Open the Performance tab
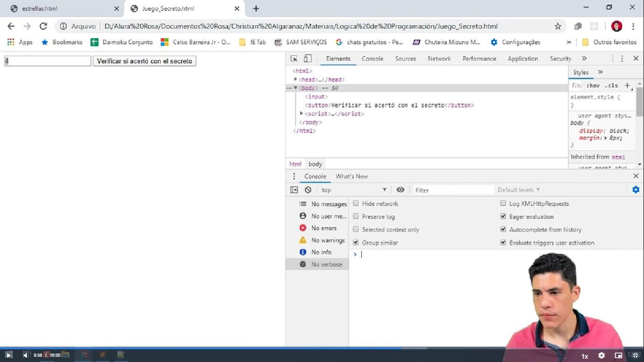Viewport: 644px width, 362px height. tap(479, 58)
